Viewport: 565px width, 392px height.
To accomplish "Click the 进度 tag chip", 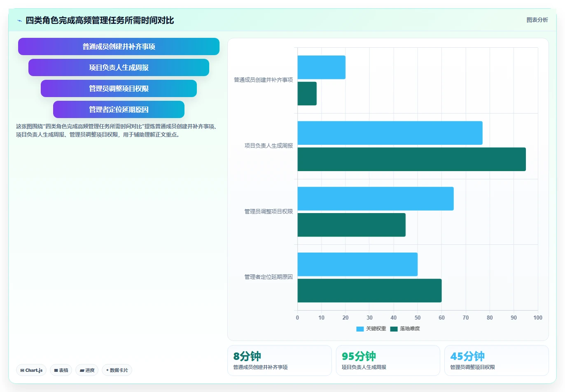I will pos(87,370).
